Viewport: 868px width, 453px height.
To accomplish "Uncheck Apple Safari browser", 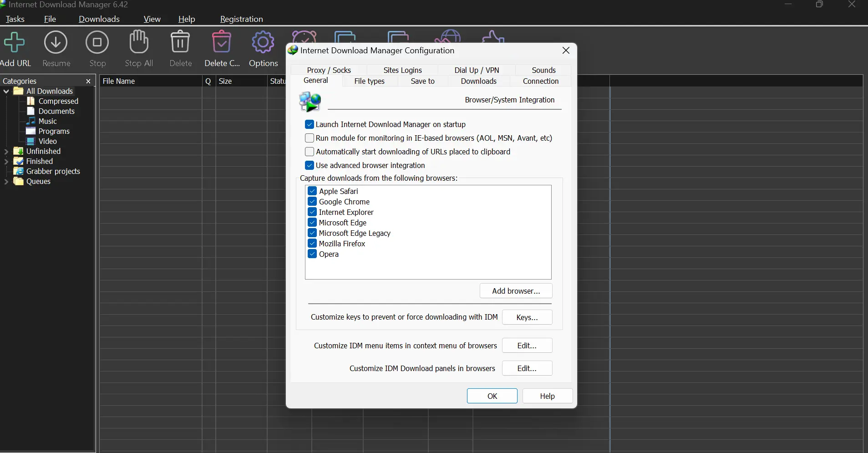I will click(x=312, y=191).
